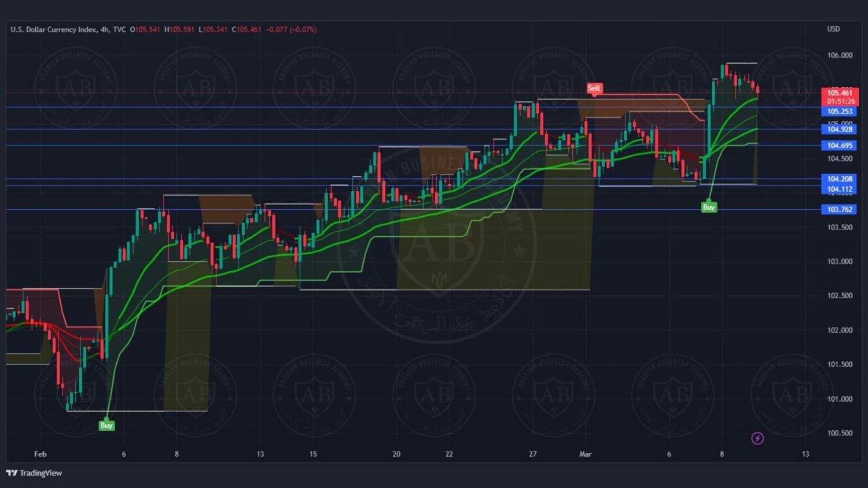Viewport: 868px width, 488px height.
Task: Click the 102.500 price axis value
Action: pos(840,295)
